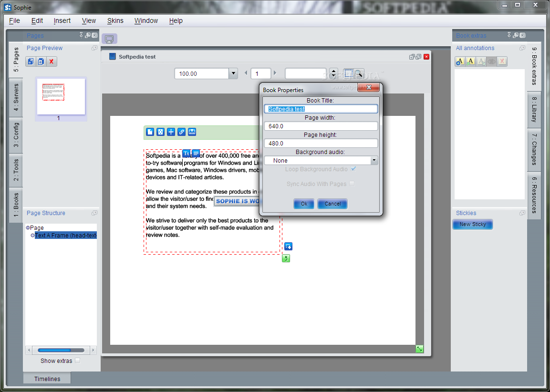Click Cancel in Book Properties dialog

point(332,204)
